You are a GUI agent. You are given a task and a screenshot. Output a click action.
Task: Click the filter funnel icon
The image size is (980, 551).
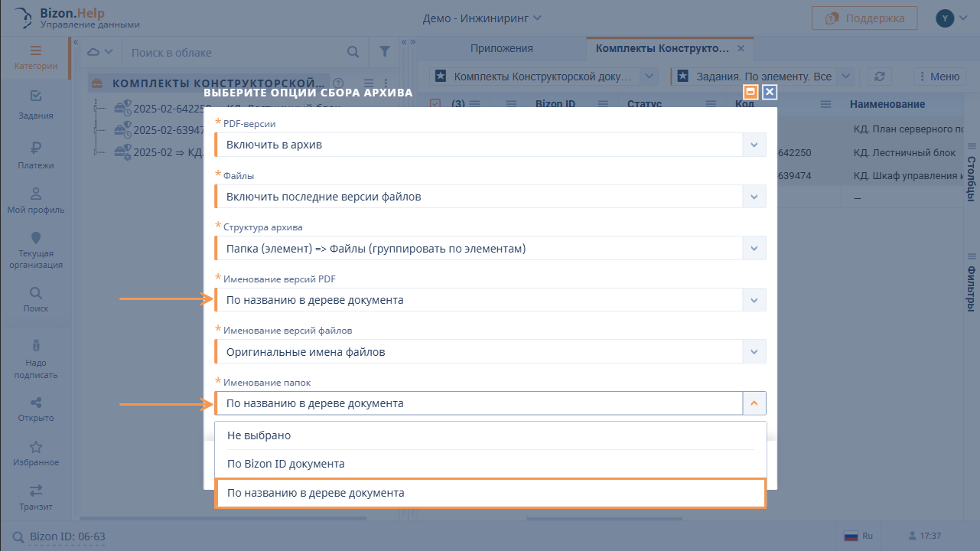[385, 52]
